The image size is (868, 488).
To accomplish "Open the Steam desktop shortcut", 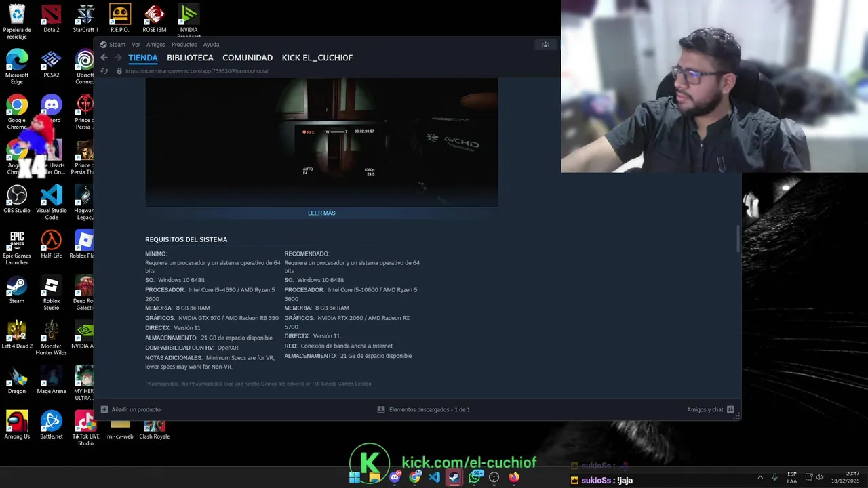I will click(17, 290).
